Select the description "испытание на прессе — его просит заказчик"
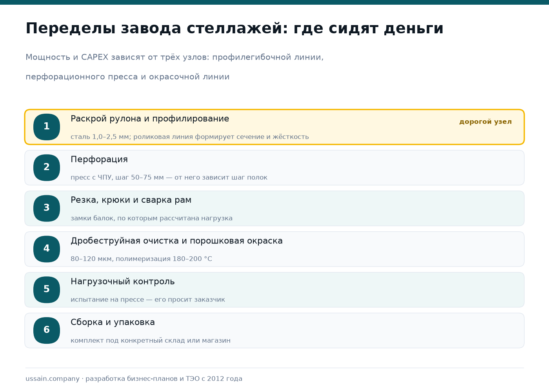Viewport: 549px width, 392px height. [148, 300]
